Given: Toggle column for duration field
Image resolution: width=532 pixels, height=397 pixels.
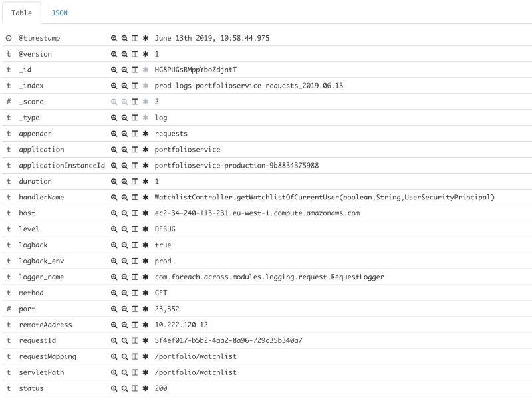Looking at the screenshot, I should [x=135, y=181].
